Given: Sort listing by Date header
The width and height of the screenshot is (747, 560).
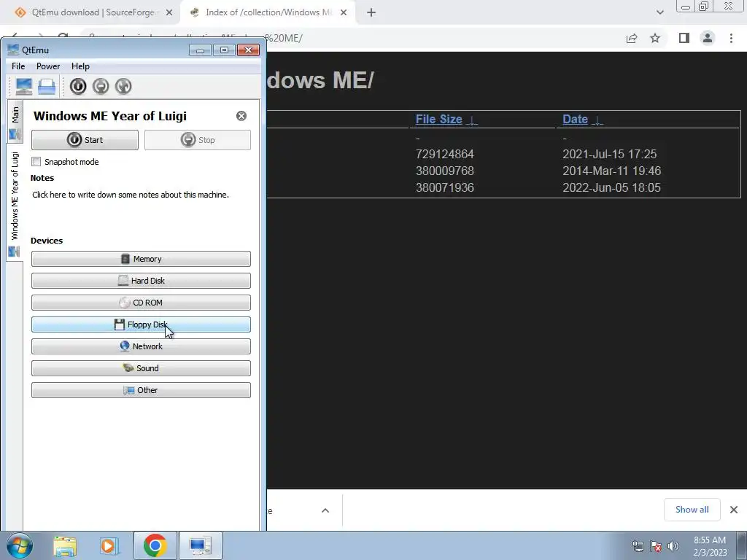Looking at the screenshot, I should click(575, 119).
